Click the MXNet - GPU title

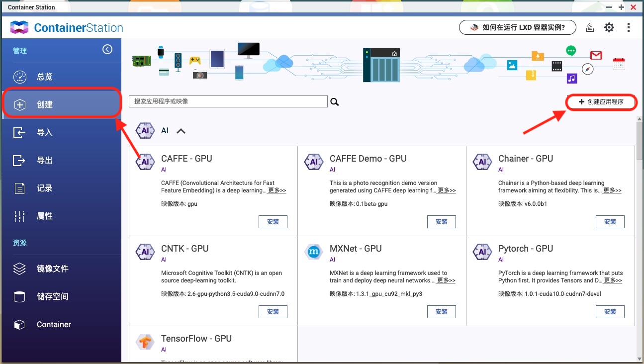(x=356, y=249)
